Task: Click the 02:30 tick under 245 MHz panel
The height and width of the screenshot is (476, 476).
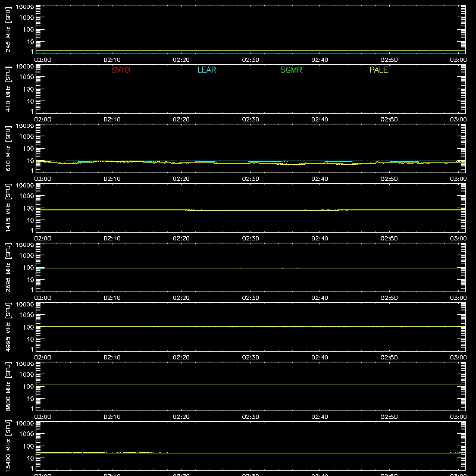Action: pyautogui.click(x=250, y=60)
